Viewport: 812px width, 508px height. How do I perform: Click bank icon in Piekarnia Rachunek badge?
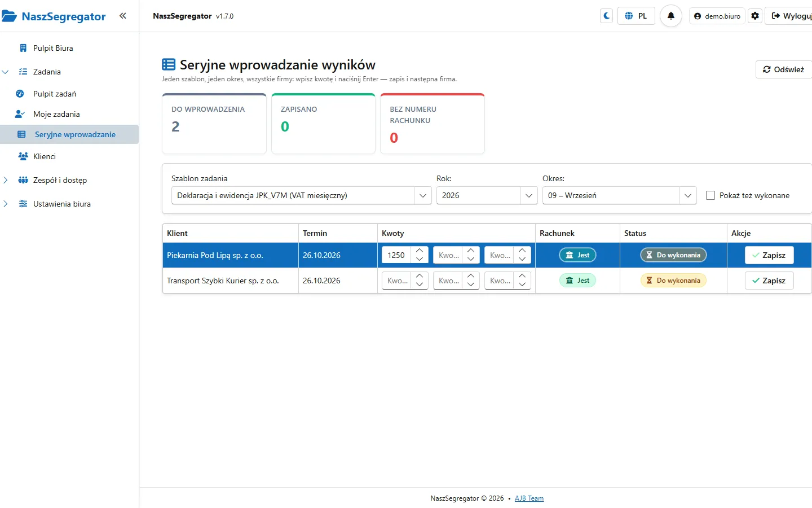570,255
